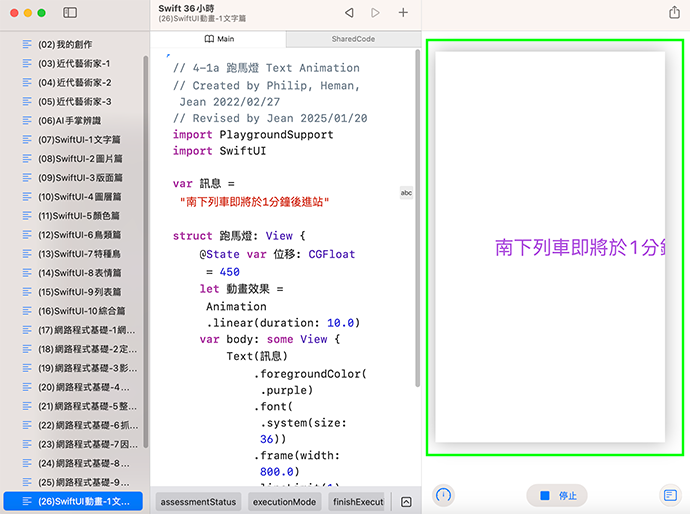This screenshot has width=690, height=514.
Task: Switch to the SharedCode tab
Action: point(353,39)
